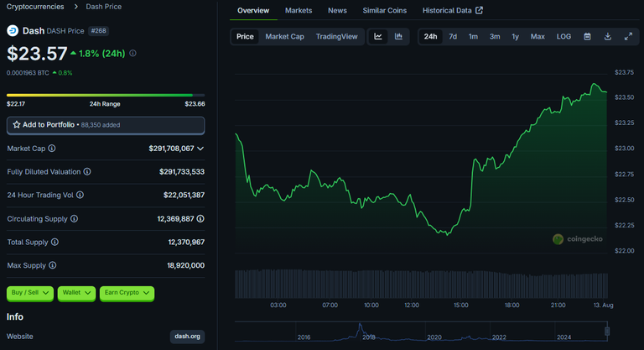Image resolution: width=644 pixels, height=350 pixels.
Task: Click the $291,733,533 valuation value
Action: pos(182,171)
